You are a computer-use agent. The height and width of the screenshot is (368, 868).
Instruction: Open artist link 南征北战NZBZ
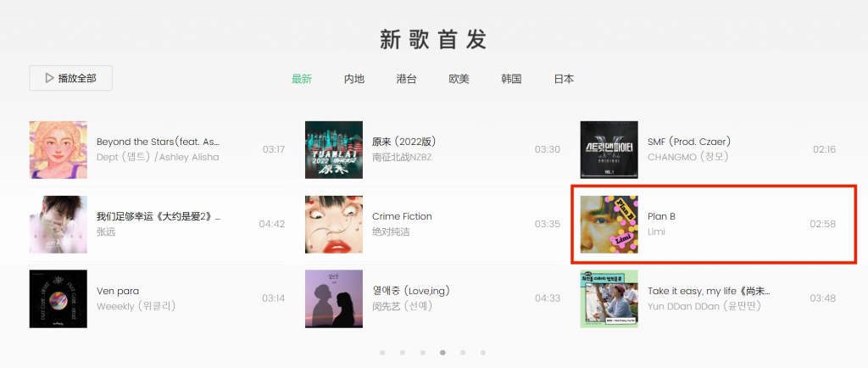coord(401,157)
